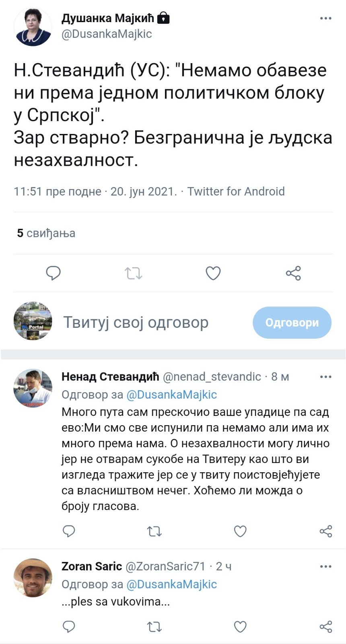Reply to Zoran Saric's comment
Image resolution: width=346 pixels, height=644 pixels.
[69, 626]
